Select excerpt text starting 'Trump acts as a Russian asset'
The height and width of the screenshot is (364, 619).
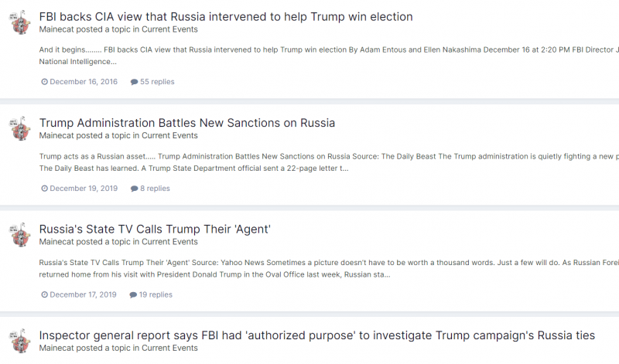point(329,162)
